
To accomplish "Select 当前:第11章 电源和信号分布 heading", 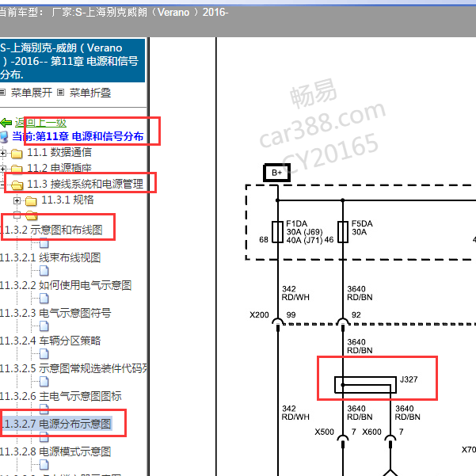I will coord(78,136).
